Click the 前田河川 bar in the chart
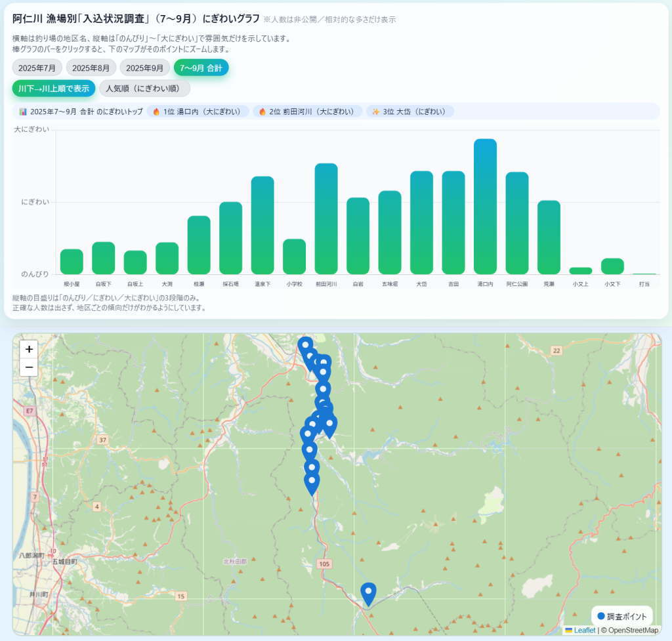 (326, 218)
